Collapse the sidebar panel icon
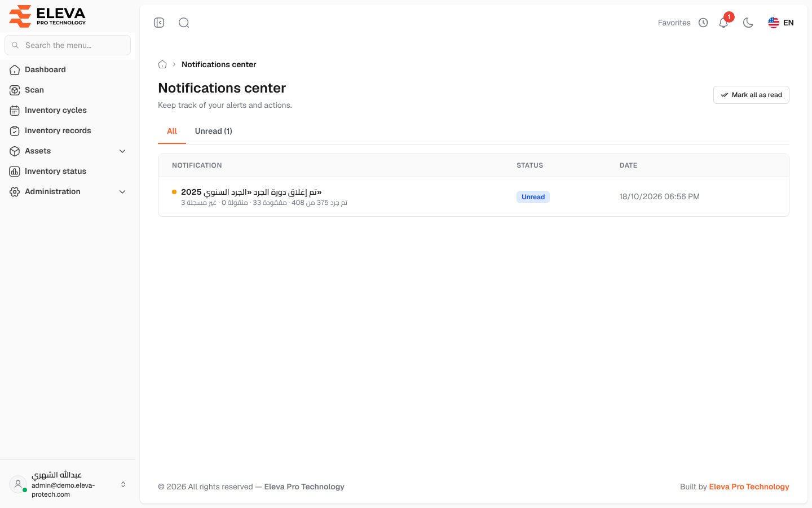The image size is (812, 508). [x=159, y=23]
